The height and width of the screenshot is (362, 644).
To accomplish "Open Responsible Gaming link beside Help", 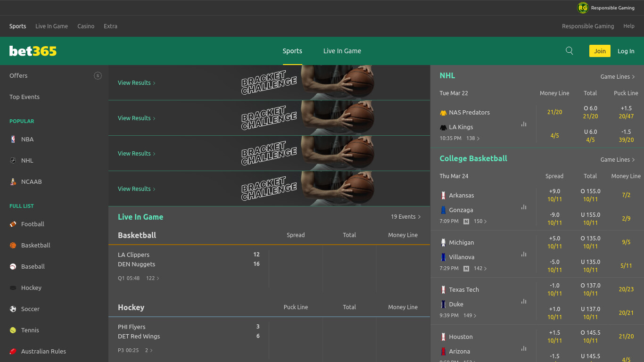I will point(588,26).
